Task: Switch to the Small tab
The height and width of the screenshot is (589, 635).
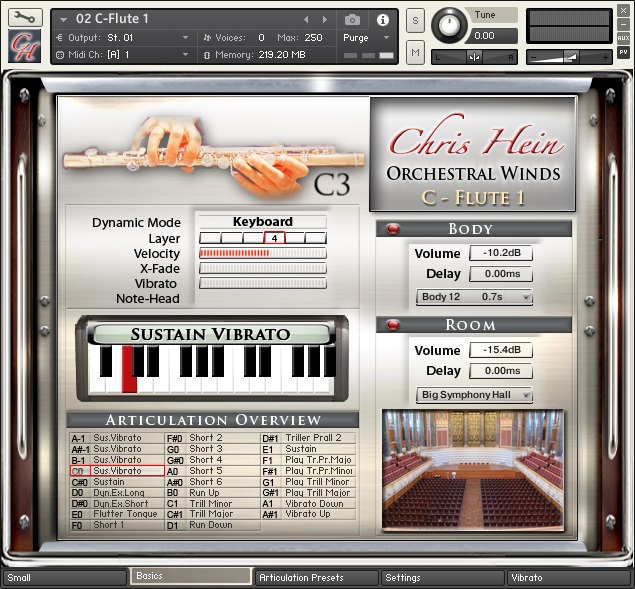Action: coord(65,578)
